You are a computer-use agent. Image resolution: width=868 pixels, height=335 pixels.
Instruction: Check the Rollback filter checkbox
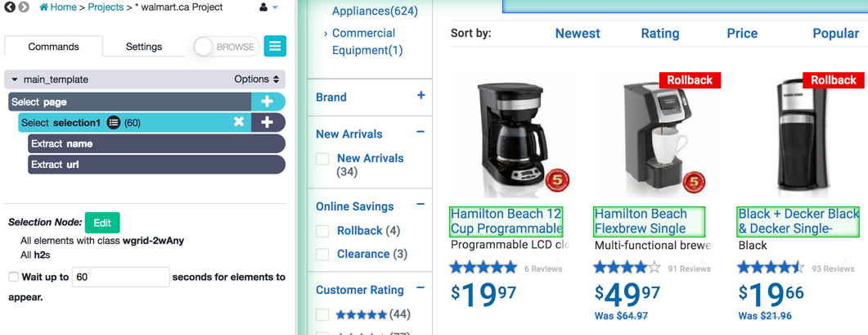tap(323, 231)
